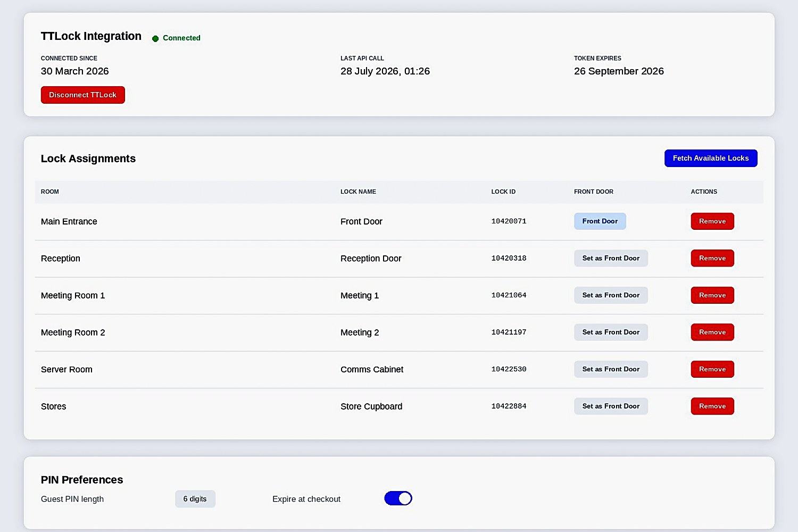Screen dimensions: 798x532
Task: Click the Front Door badge for Main Entrance
Action: (600, 221)
